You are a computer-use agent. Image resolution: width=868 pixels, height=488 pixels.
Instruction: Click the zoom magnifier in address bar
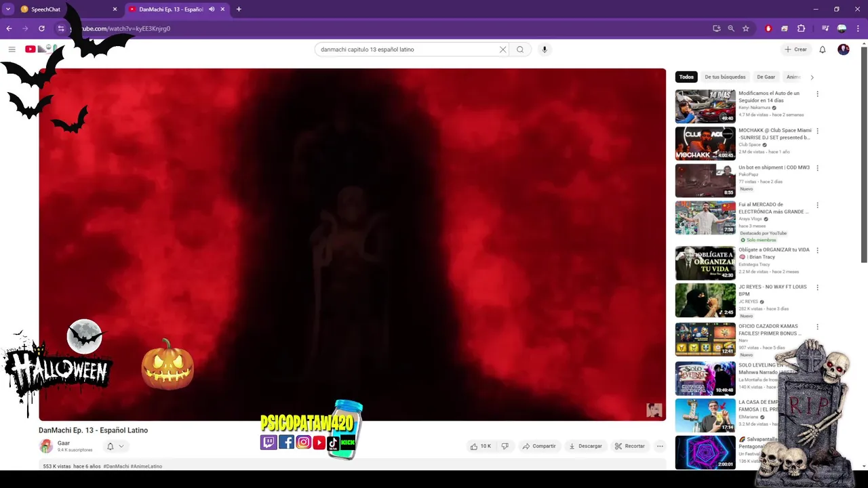pos(731,28)
